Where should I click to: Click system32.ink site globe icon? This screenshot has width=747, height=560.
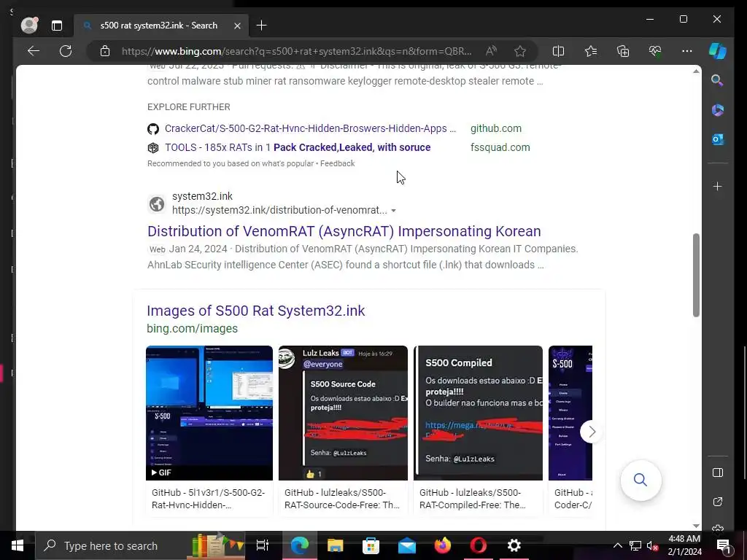[x=157, y=204]
